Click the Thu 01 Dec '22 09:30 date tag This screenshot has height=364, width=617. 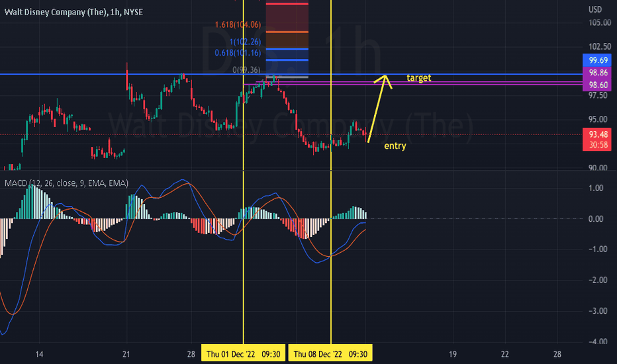point(243,354)
